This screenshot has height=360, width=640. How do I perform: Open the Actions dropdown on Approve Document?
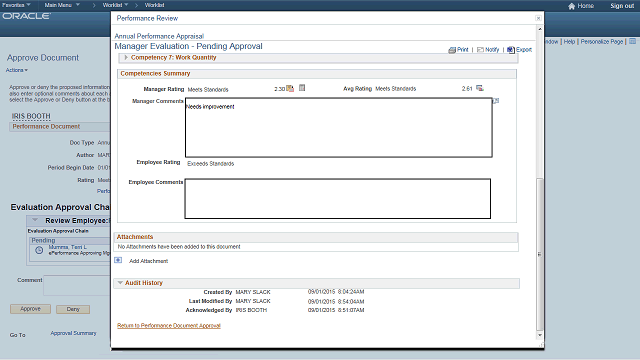[17, 70]
